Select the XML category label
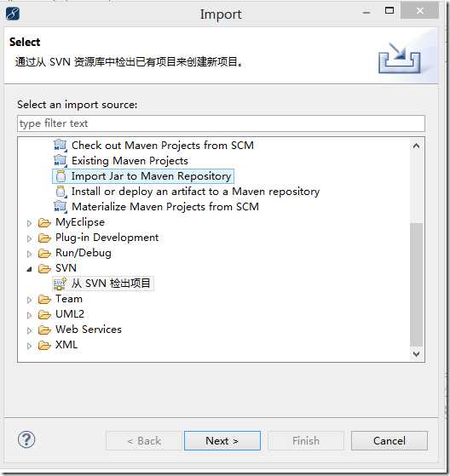450x476 pixels. [x=66, y=345]
